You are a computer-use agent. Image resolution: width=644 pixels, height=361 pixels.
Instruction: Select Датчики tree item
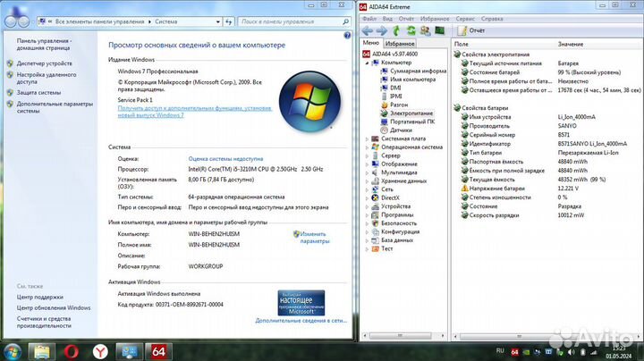point(397,130)
